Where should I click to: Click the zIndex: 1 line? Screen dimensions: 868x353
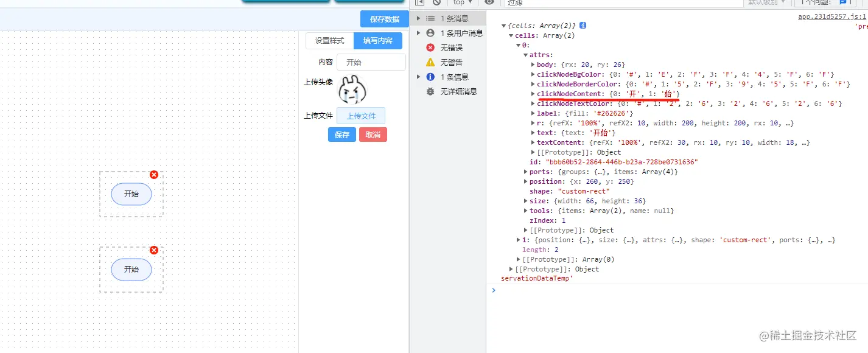(x=547, y=220)
